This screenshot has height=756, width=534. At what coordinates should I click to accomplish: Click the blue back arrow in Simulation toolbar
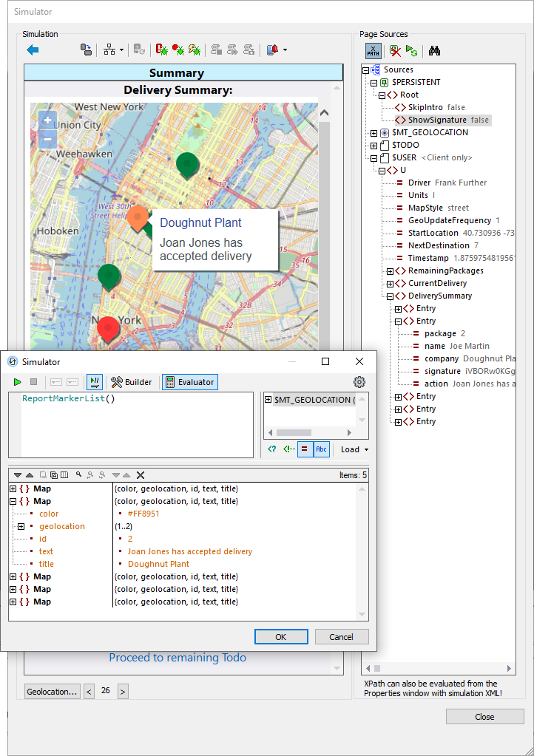click(x=33, y=50)
